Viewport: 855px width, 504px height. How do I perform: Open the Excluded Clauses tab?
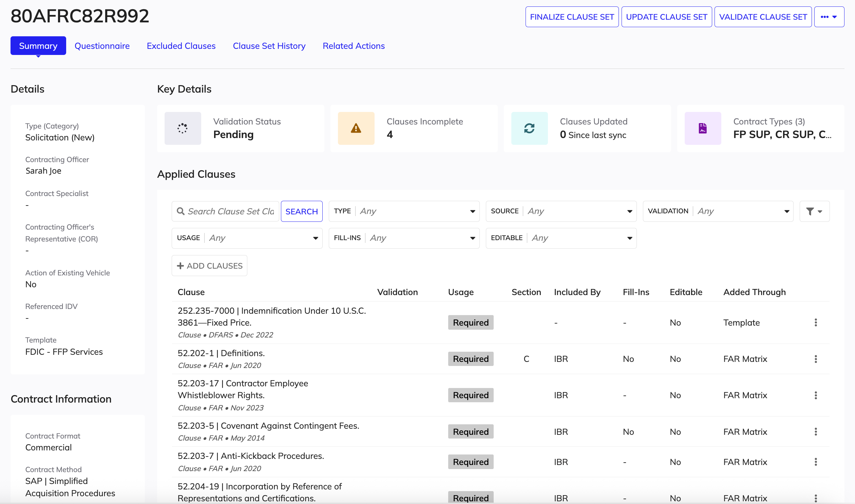[181, 46]
